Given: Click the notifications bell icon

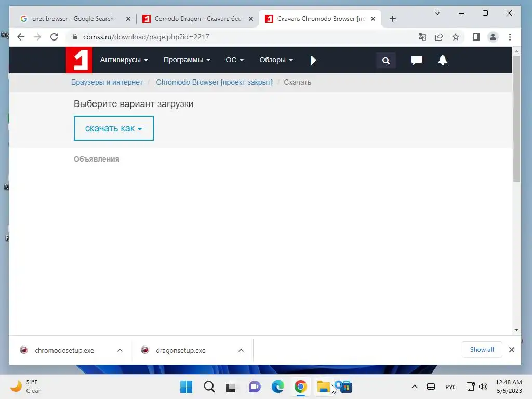Looking at the screenshot, I should tap(443, 60).
